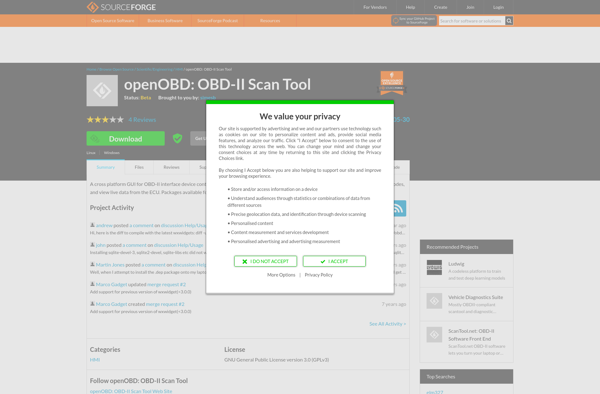The image size is (600, 394).
Task: Click the elm327 top search link
Action: point(435,392)
